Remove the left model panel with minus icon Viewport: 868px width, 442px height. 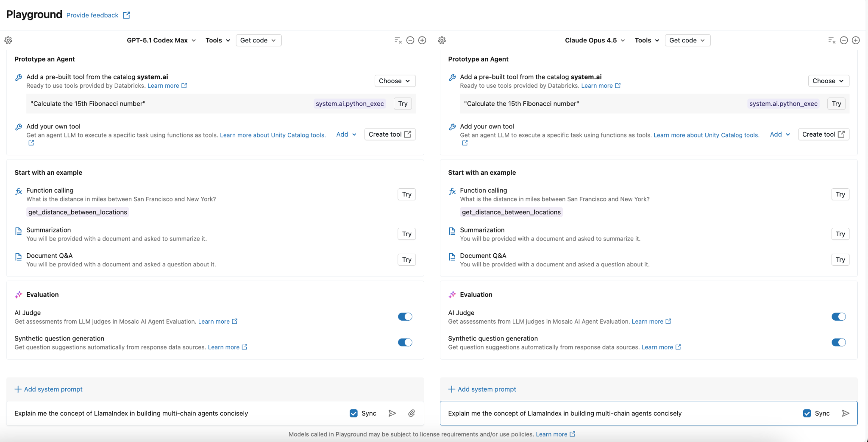[x=410, y=40]
